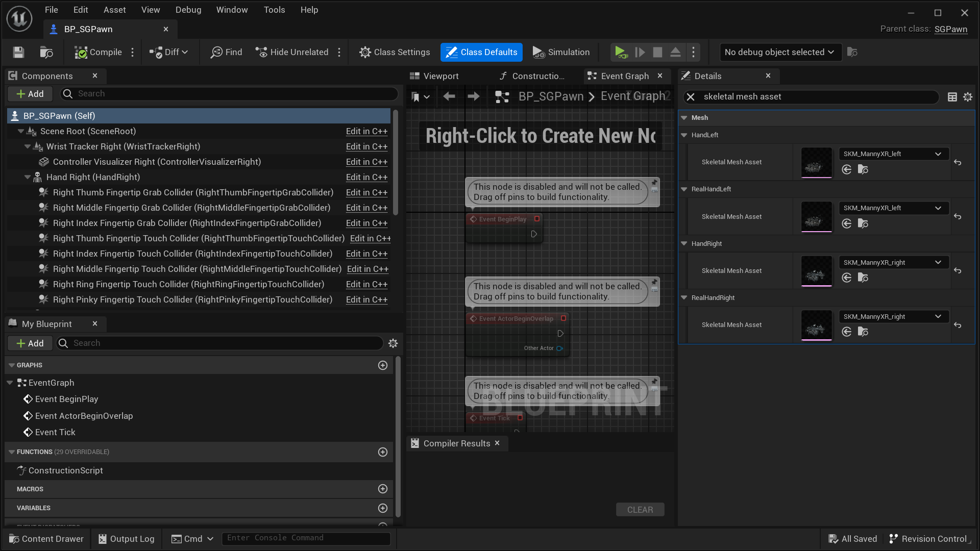Save the BP_SGPawn asset
This screenshot has width=980, height=551.
click(x=18, y=52)
